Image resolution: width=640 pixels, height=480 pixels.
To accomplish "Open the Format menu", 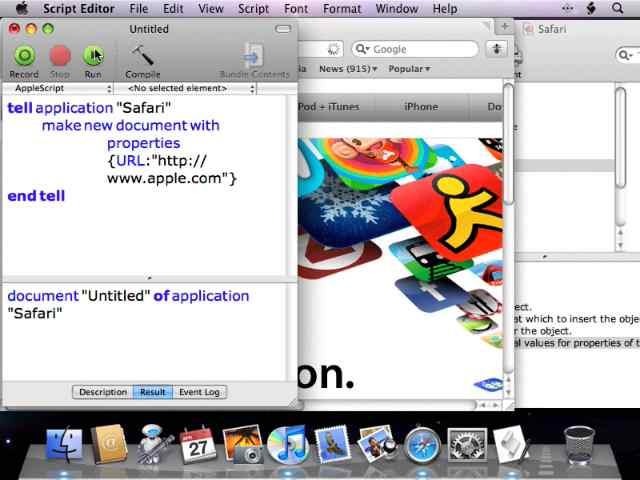I will point(342,9).
